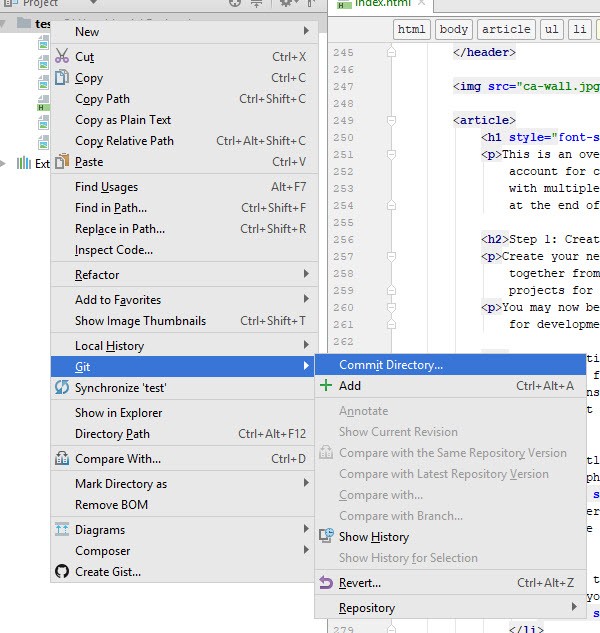
Task: Open the Refactor submenu
Action: 190,275
